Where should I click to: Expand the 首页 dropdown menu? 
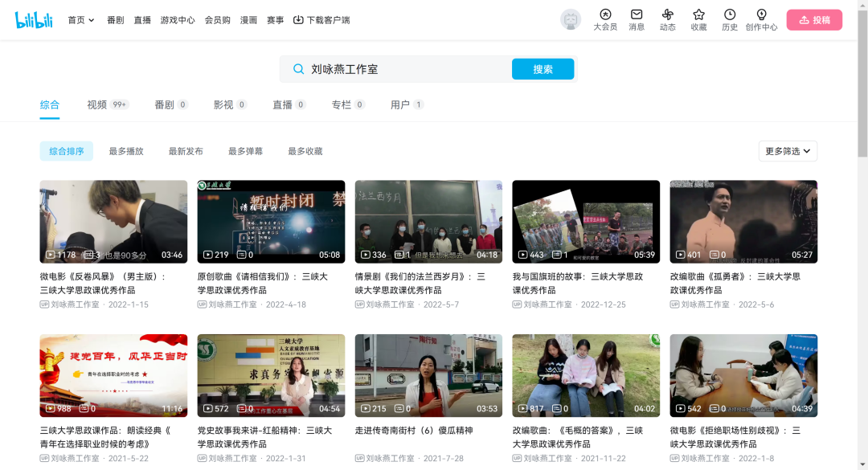(81, 20)
